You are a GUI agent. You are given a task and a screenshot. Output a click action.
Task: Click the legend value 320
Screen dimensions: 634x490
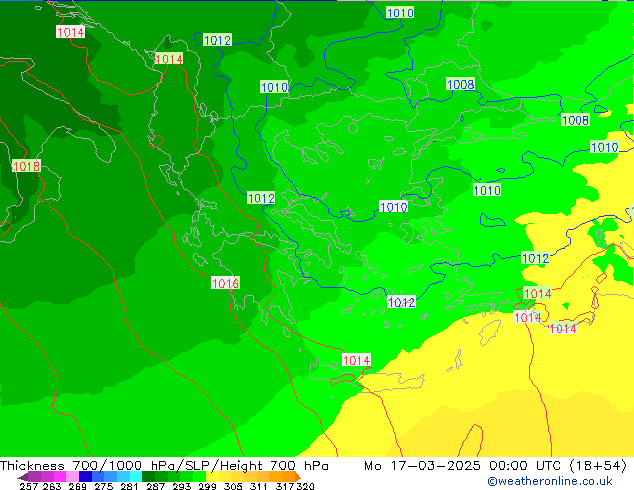(x=306, y=486)
